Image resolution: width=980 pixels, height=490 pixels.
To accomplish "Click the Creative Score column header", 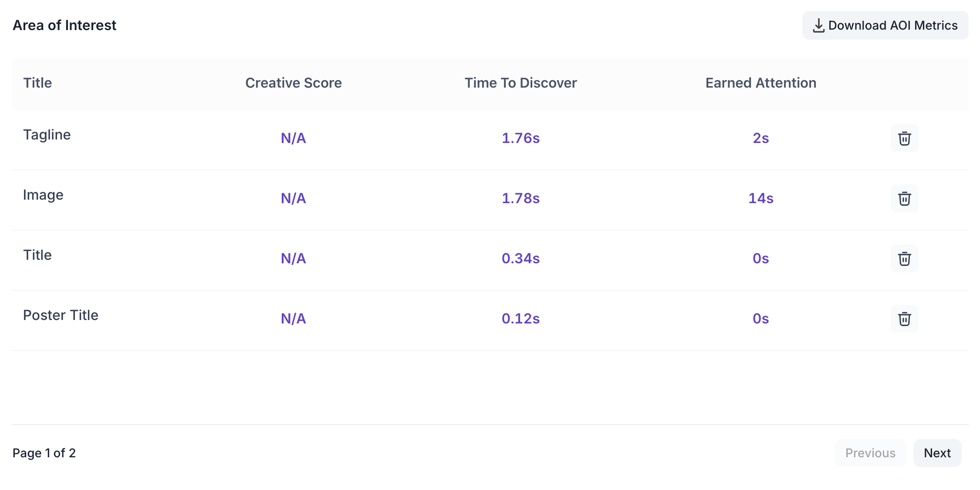I will pos(293,83).
